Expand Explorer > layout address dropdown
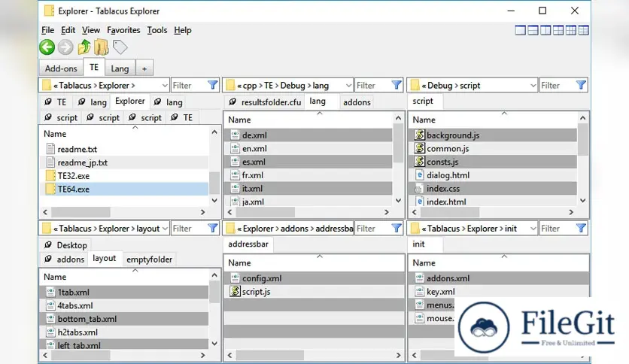Image resolution: width=629 pixels, height=364 pixels. coord(165,229)
